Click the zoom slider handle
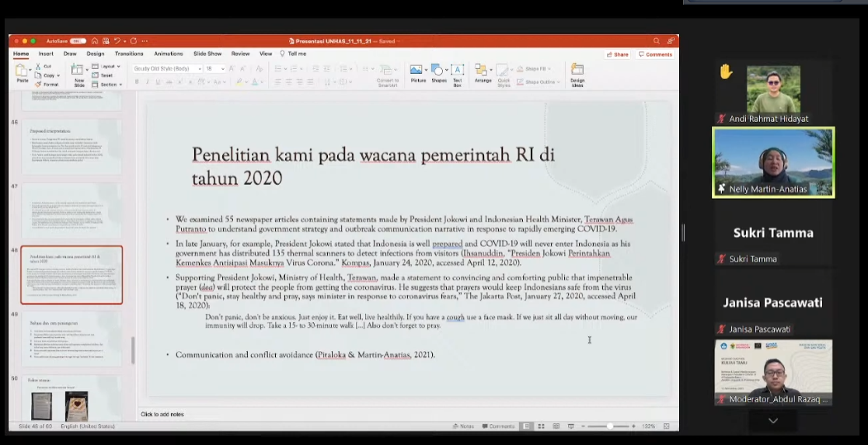This screenshot has height=445, width=868. point(610,426)
